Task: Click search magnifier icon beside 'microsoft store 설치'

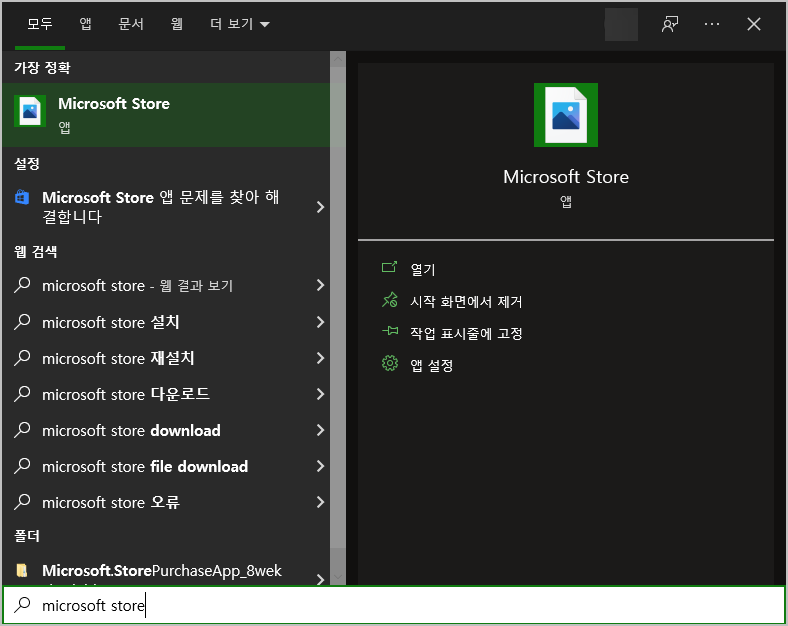Action: (22, 322)
